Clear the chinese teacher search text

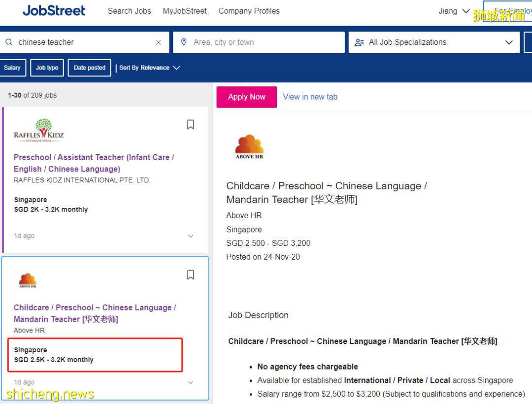158,42
